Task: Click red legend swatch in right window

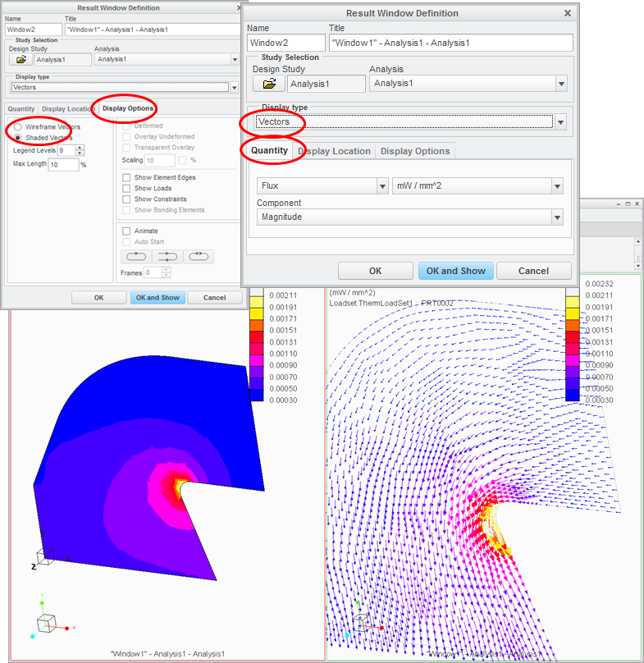Action: tap(573, 337)
